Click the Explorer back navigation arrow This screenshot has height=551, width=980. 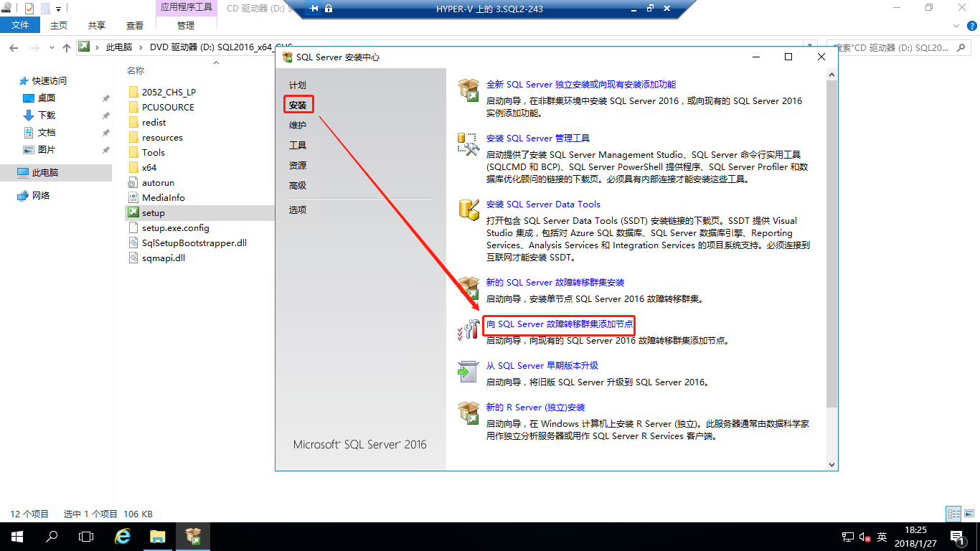click(14, 47)
